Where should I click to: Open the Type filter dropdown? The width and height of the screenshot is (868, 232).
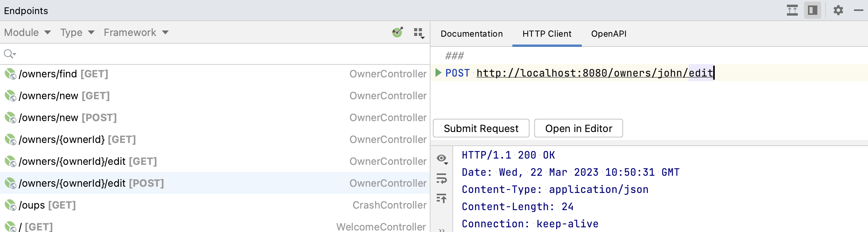(77, 32)
